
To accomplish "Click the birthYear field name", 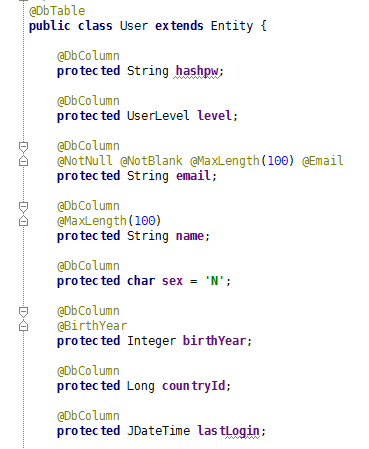I will point(214,341).
